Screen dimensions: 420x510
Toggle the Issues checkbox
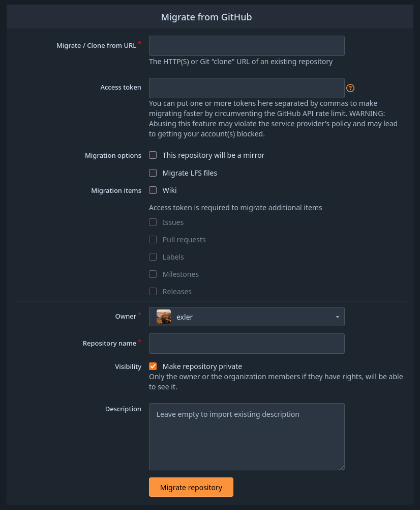153,222
